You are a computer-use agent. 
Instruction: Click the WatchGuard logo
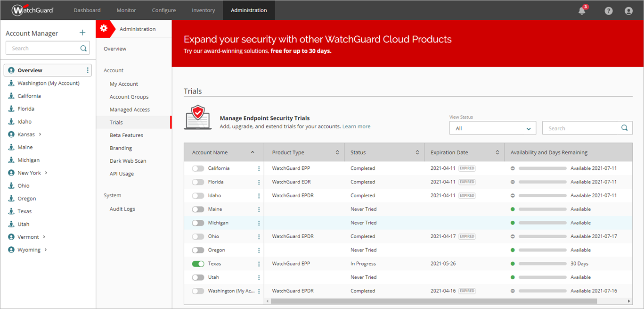pos(33,10)
